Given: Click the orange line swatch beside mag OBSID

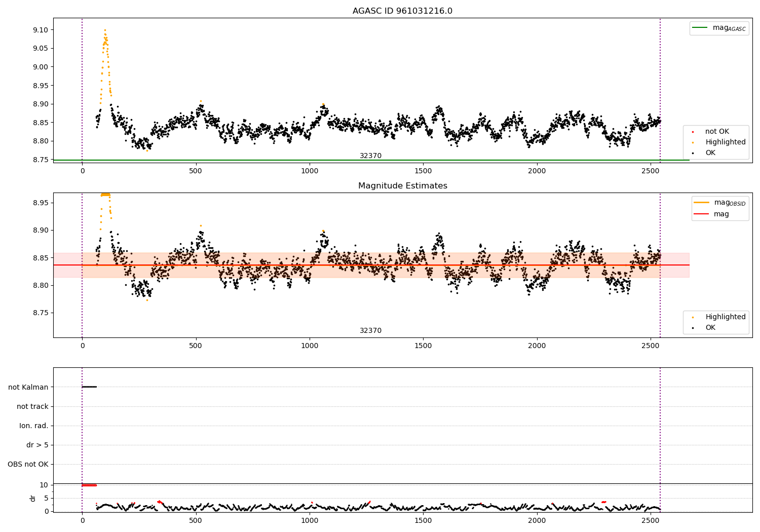Looking at the screenshot, I should (702, 203).
